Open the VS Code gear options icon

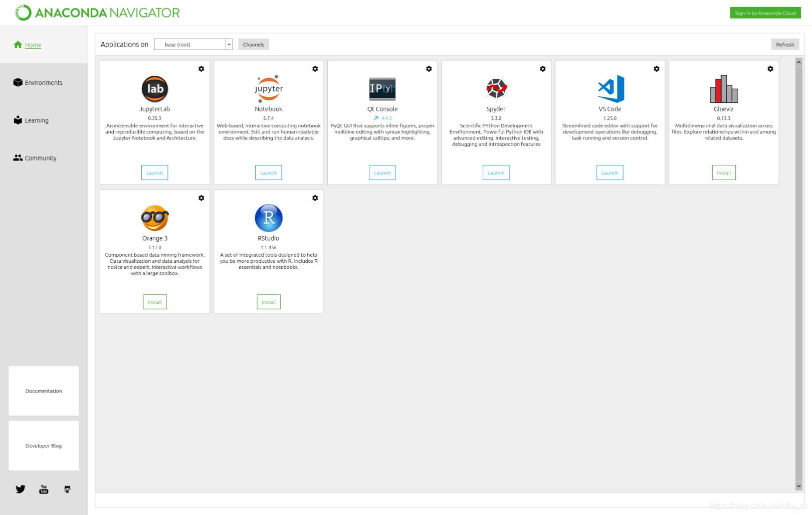click(656, 69)
